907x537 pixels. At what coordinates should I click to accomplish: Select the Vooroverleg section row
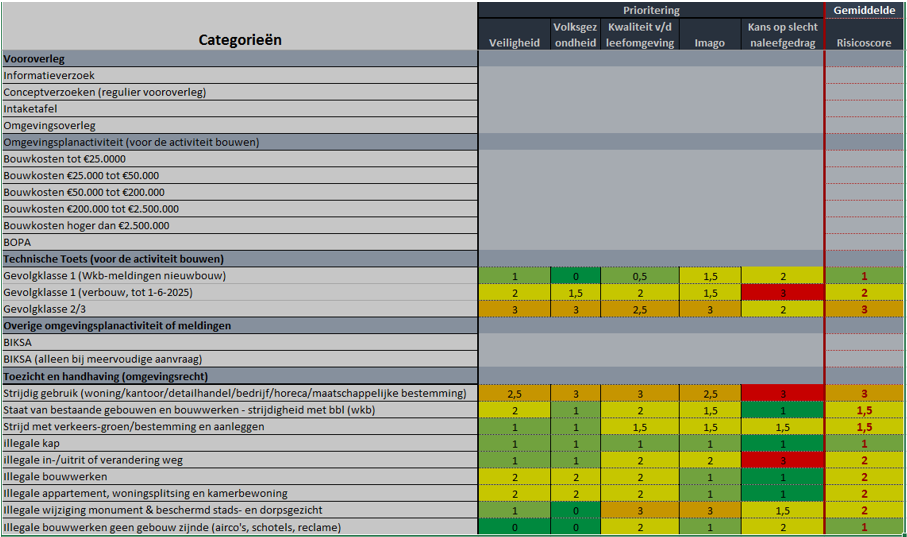coord(240,59)
